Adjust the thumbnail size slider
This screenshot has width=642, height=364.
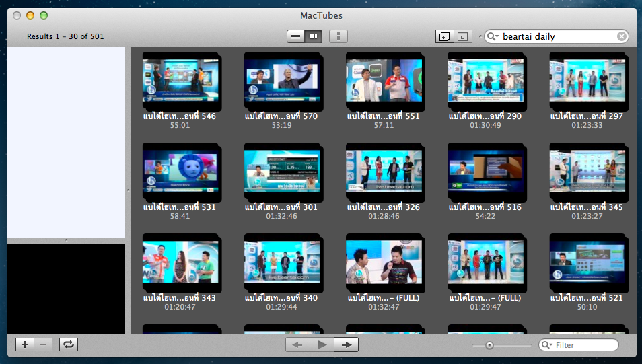coord(490,345)
